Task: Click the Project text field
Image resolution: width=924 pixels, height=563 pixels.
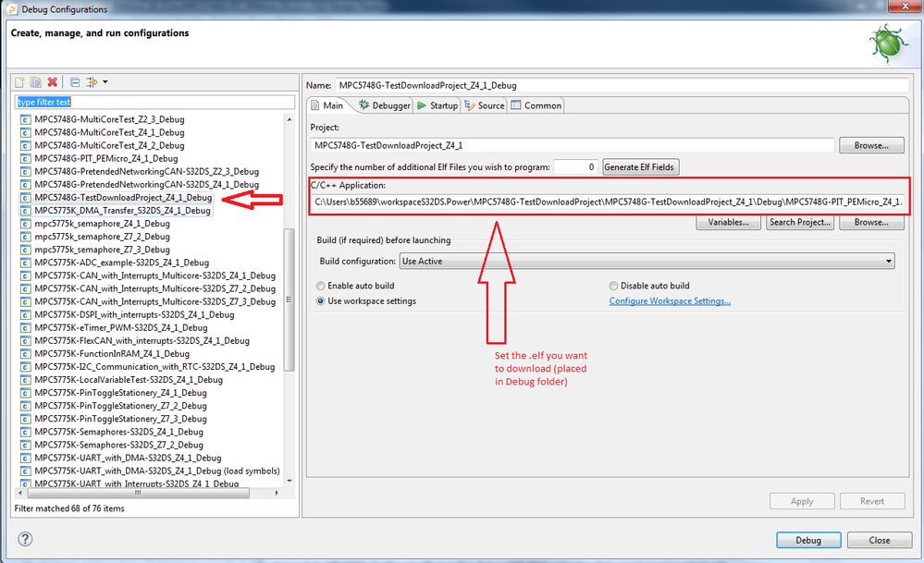Action: (x=573, y=145)
